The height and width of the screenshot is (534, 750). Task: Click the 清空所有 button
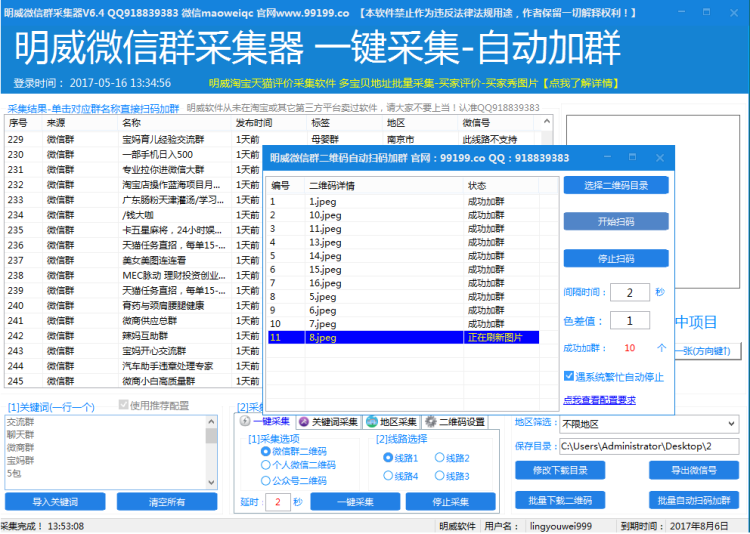tap(167, 502)
